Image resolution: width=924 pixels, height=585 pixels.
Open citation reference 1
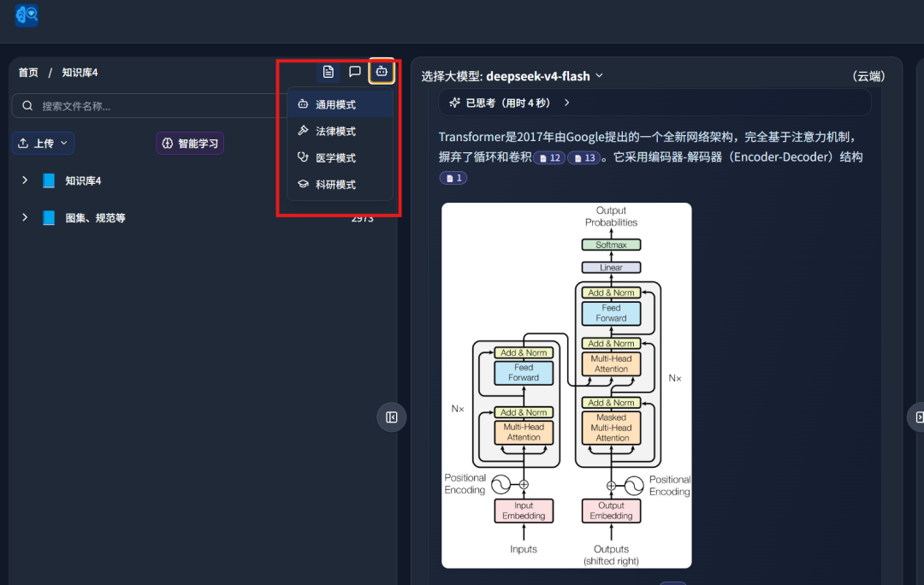(453, 178)
